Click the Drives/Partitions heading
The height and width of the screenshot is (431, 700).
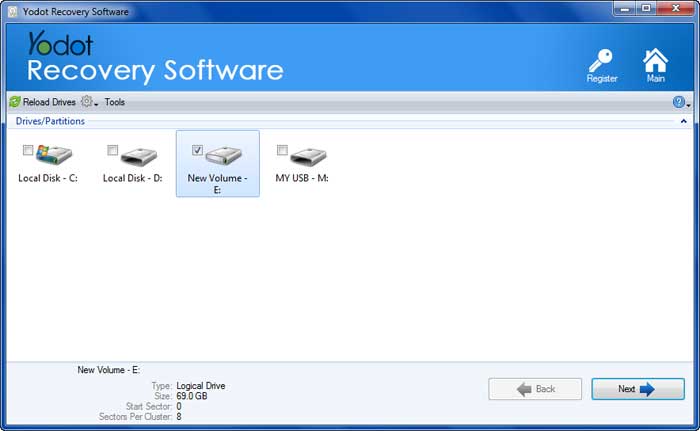[50, 121]
